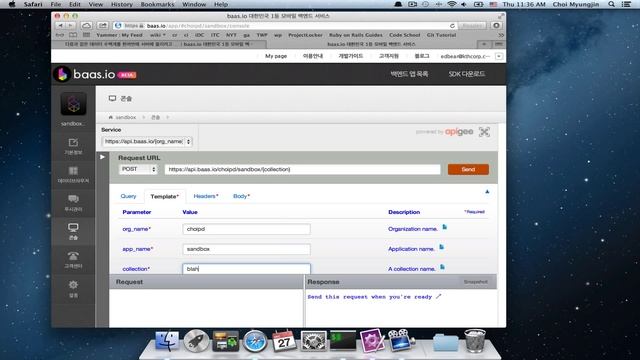
Task: Switch to the Body tab
Action: point(241,196)
